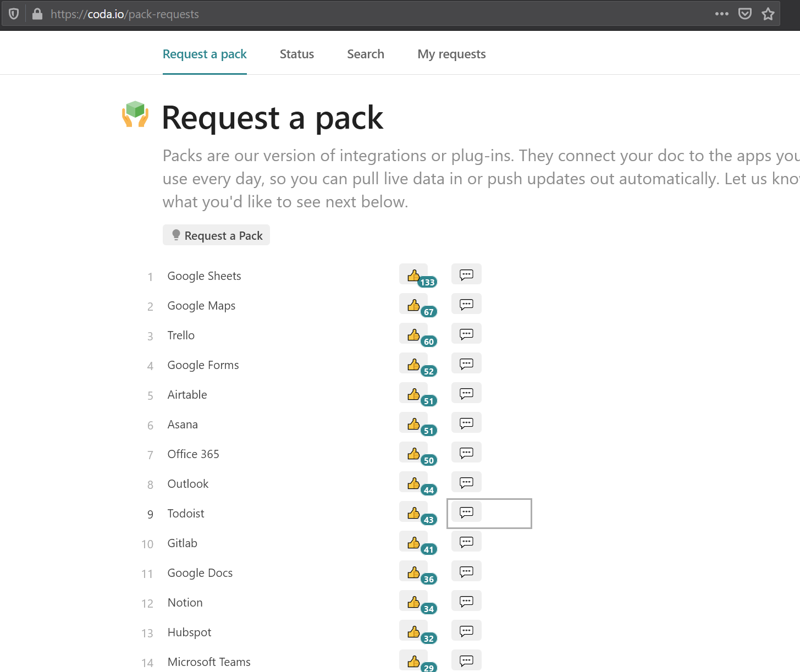Image resolution: width=800 pixels, height=672 pixels.
Task: Open comment thread for Todoist
Action: click(x=466, y=512)
